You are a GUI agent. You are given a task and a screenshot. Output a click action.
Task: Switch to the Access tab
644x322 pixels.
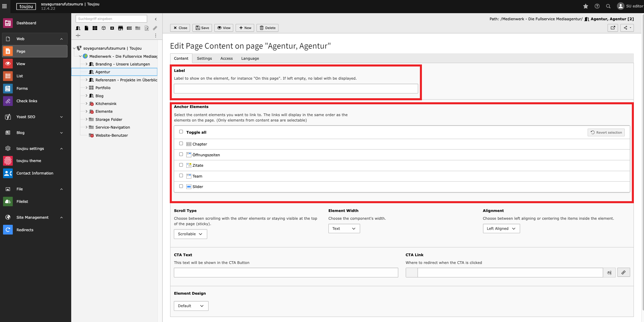[226, 58]
